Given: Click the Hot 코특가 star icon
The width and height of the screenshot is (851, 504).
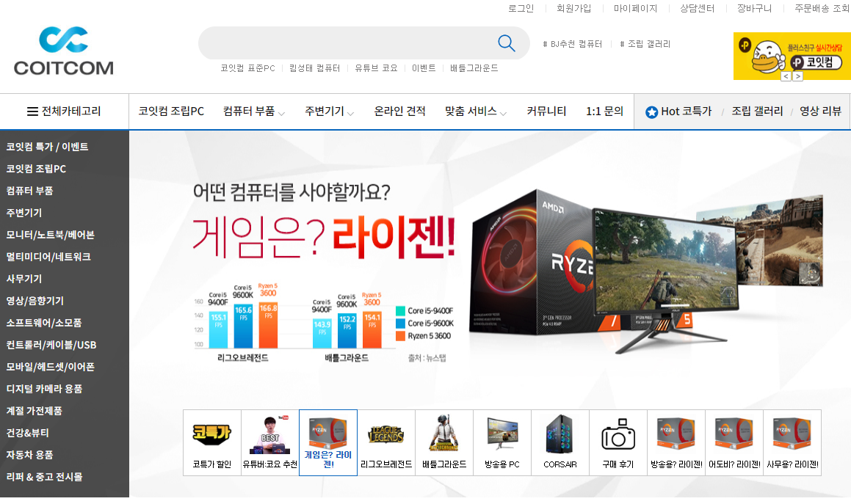Looking at the screenshot, I should pos(651,112).
